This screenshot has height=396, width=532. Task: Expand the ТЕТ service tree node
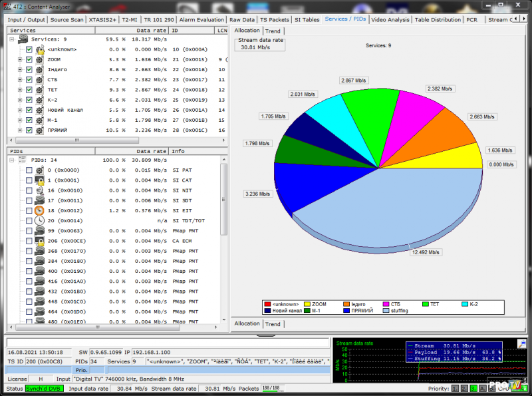(21, 90)
